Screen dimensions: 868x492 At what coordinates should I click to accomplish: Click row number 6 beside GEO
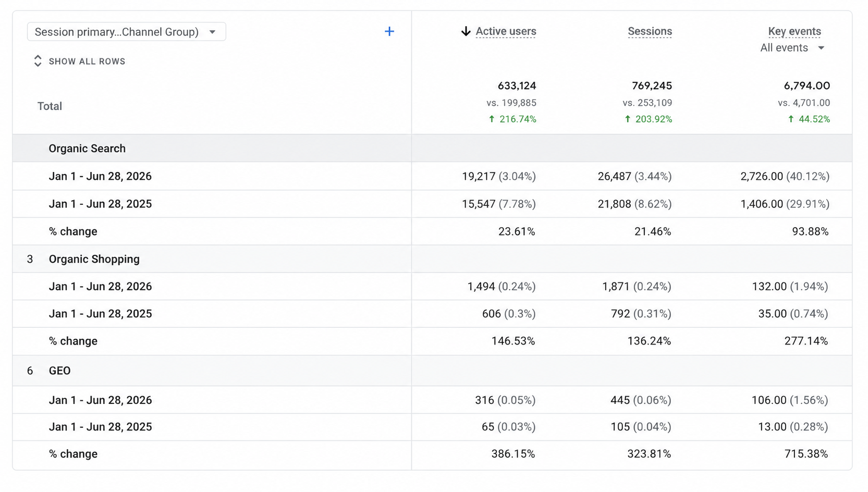(x=30, y=371)
